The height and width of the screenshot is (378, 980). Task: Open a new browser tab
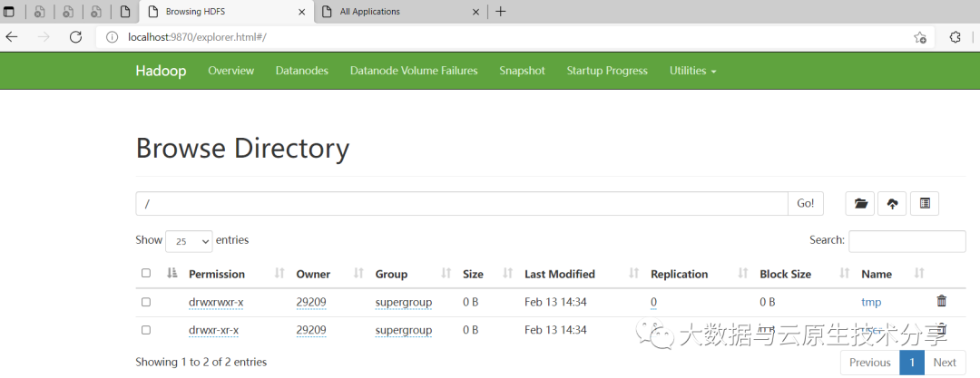click(500, 12)
